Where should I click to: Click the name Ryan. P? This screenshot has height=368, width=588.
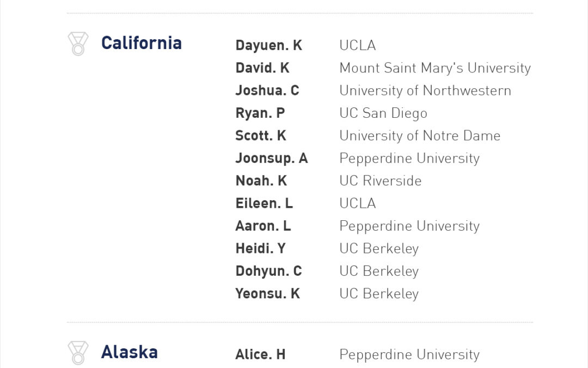260,113
